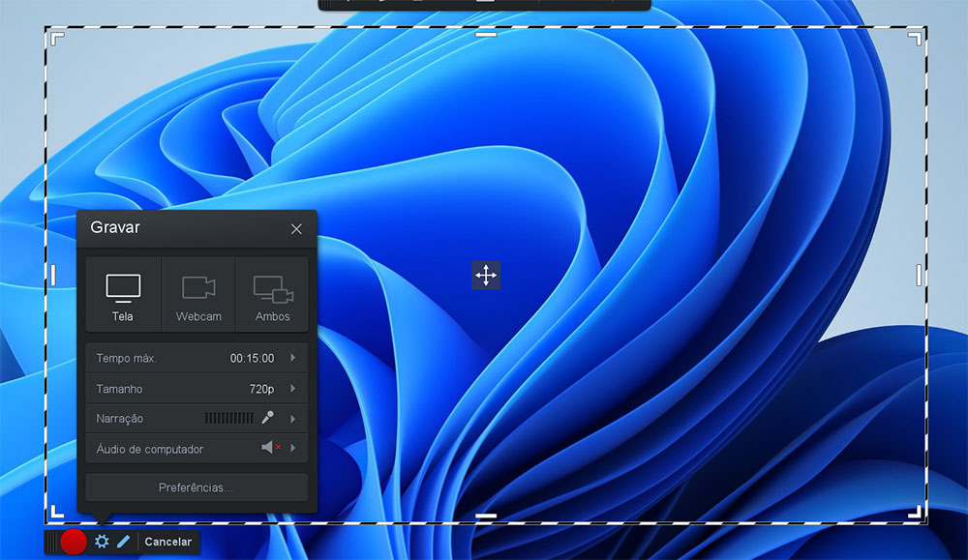Viewport: 968px width, 560px height.
Task: Click the top edge middle resize handle
Action: [x=486, y=35]
